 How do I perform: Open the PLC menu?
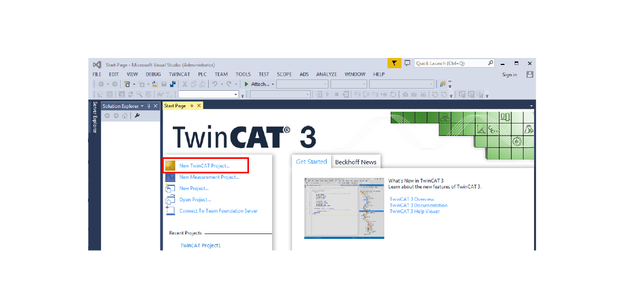202,75
